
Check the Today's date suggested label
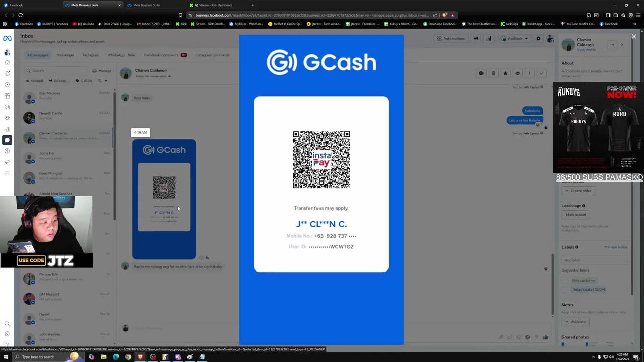click(565, 290)
